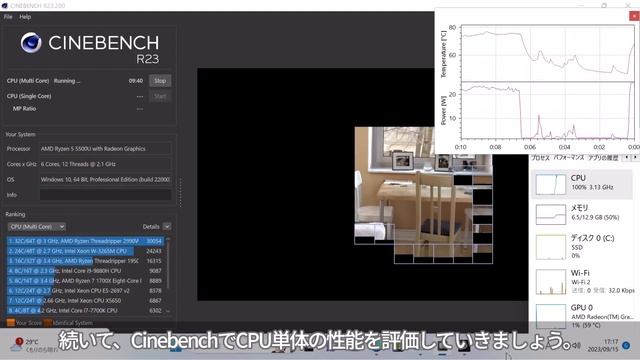640x360 pixels.
Task: Select ディスク 0 (C:) item in Task Manager
Action: (x=582, y=247)
